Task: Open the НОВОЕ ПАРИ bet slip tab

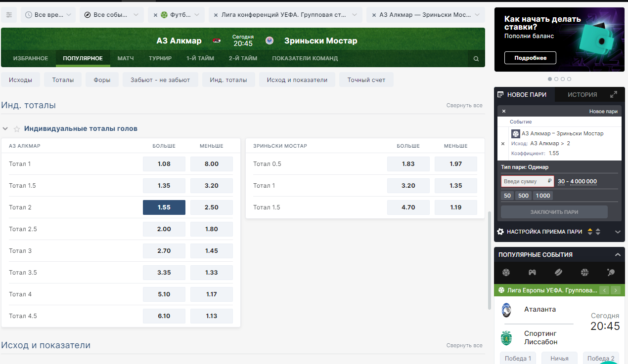Action: click(x=524, y=94)
